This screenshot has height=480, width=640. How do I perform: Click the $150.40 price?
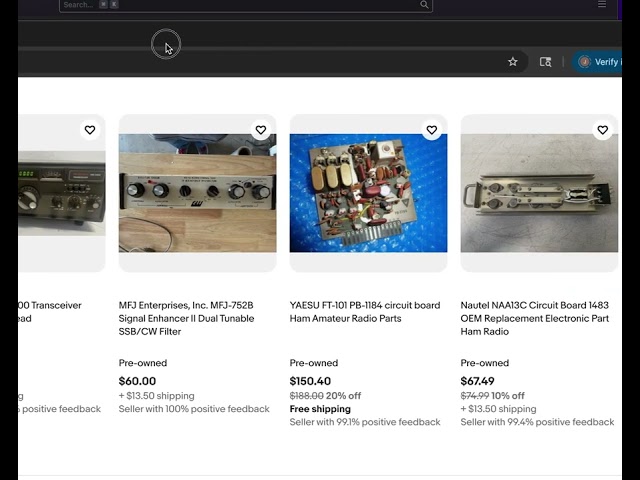pos(310,381)
